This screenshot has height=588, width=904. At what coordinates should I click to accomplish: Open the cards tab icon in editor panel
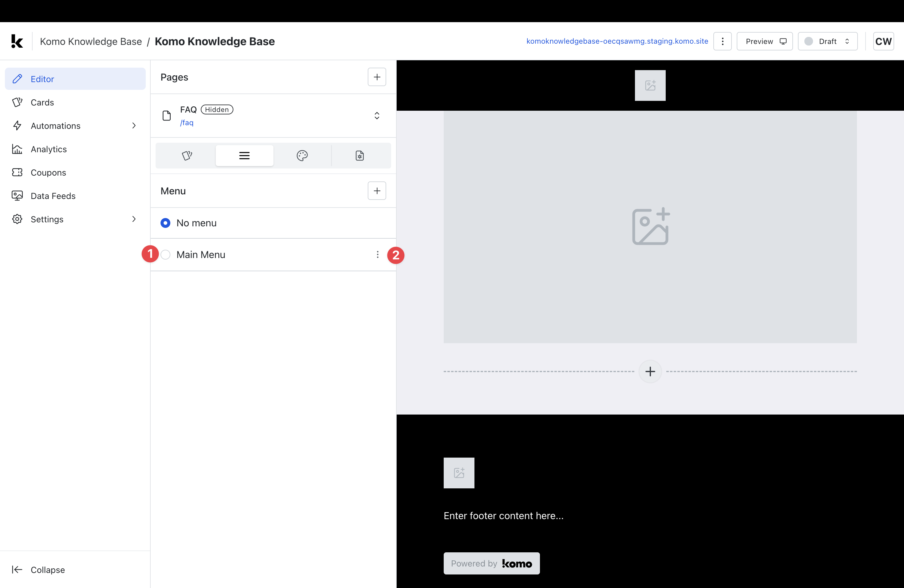point(187,155)
